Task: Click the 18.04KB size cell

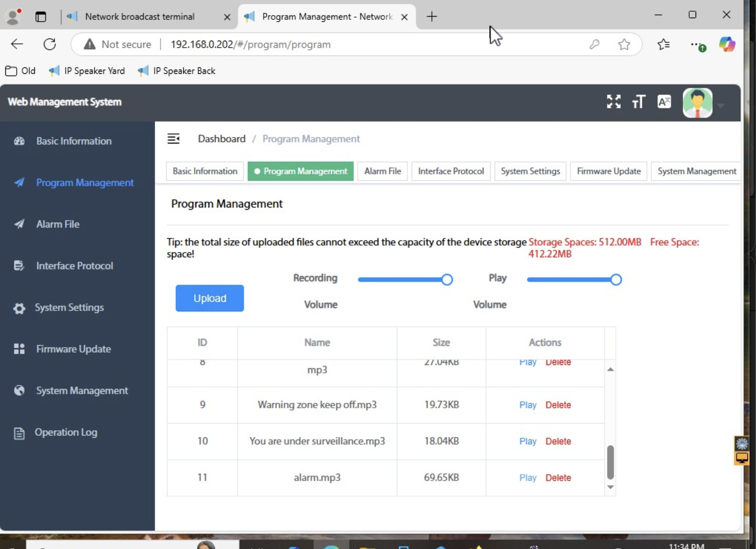Action: [442, 441]
